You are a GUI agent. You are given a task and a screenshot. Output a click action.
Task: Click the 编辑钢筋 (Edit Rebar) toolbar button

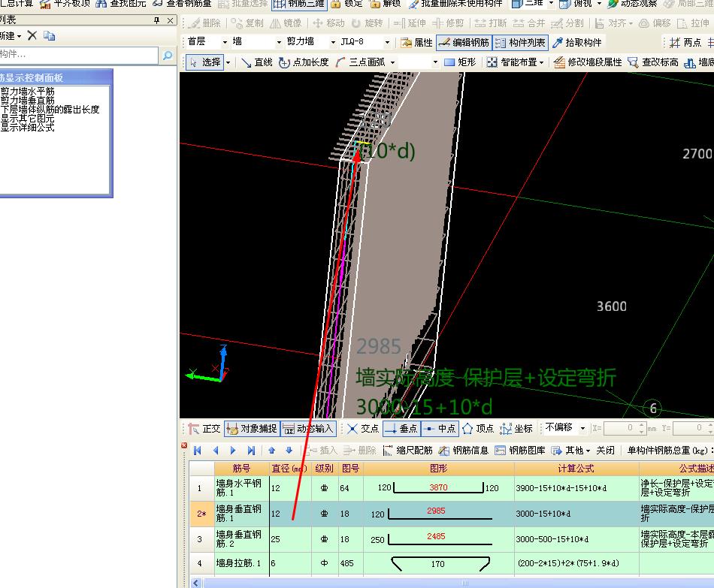463,43
